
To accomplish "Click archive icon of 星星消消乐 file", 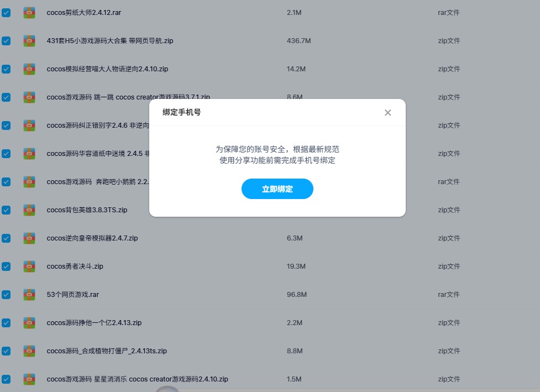I will (x=29, y=379).
